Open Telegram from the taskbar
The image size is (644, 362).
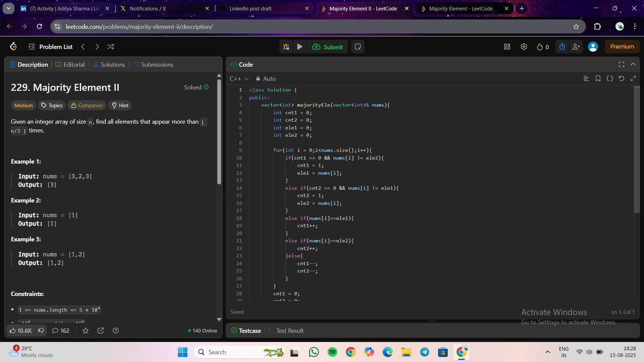[x=425, y=352]
